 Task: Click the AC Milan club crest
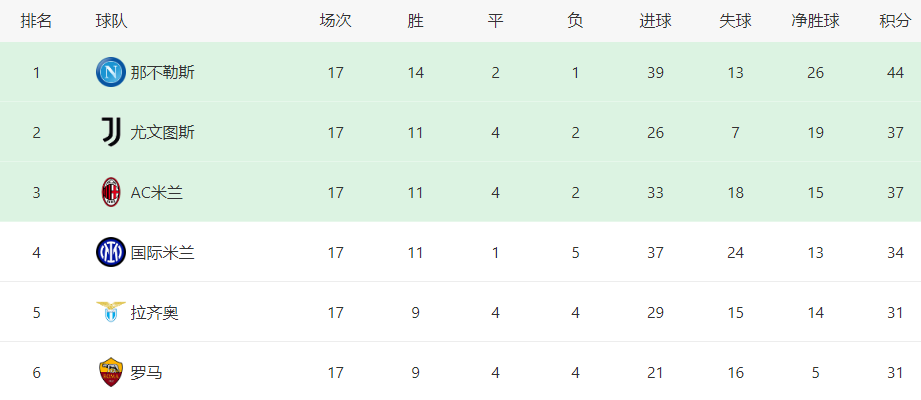click(x=110, y=192)
